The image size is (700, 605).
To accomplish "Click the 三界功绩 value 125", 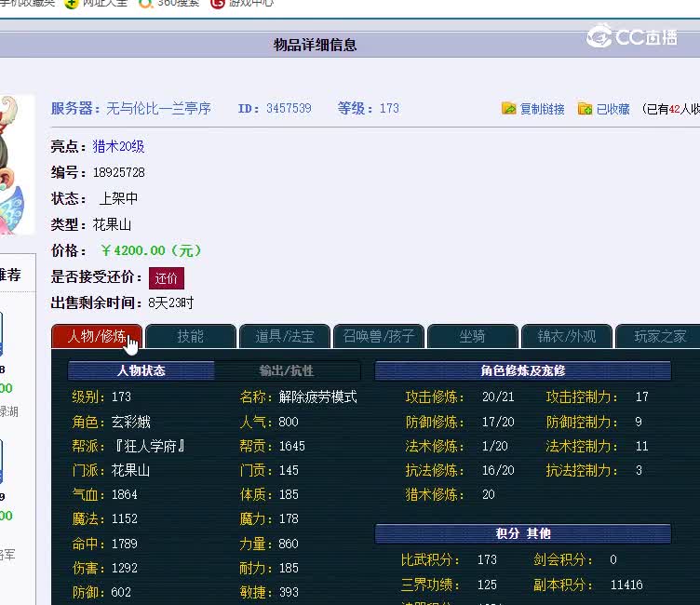I will pos(487,585).
